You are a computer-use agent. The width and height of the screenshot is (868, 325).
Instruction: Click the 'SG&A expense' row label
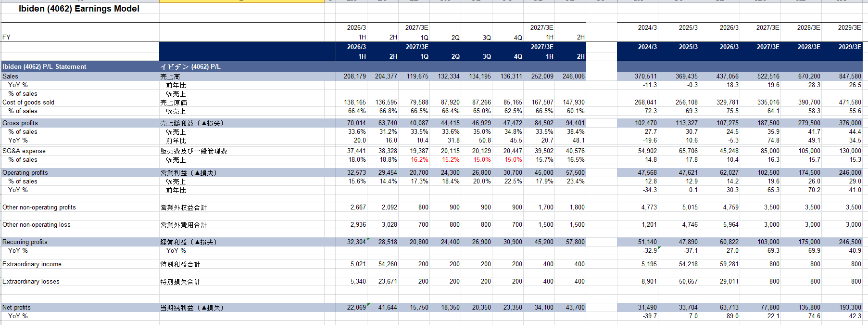[24, 151]
